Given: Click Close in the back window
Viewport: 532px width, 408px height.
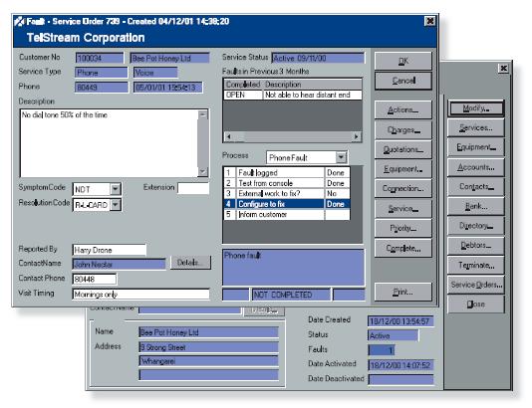Looking at the screenshot, I should click(x=476, y=305).
